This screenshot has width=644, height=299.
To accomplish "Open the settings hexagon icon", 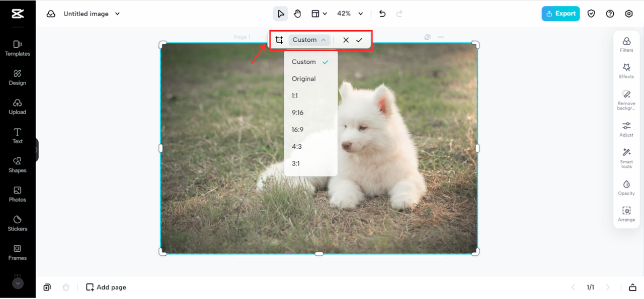I will (x=629, y=14).
